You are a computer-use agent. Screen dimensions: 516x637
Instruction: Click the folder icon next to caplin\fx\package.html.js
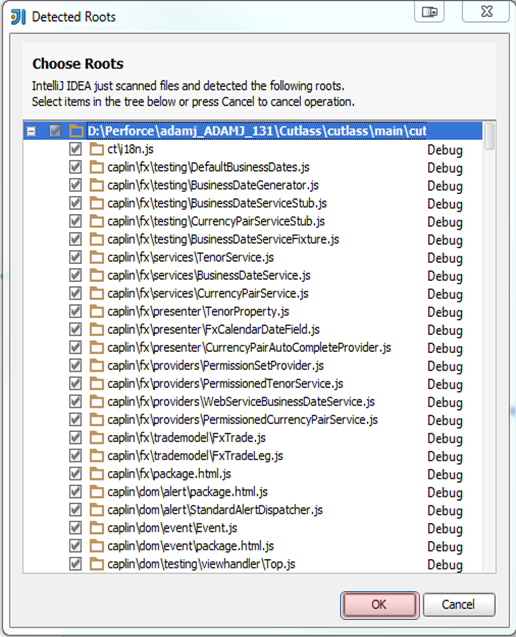pyautogui.click(x=96, y=474)
